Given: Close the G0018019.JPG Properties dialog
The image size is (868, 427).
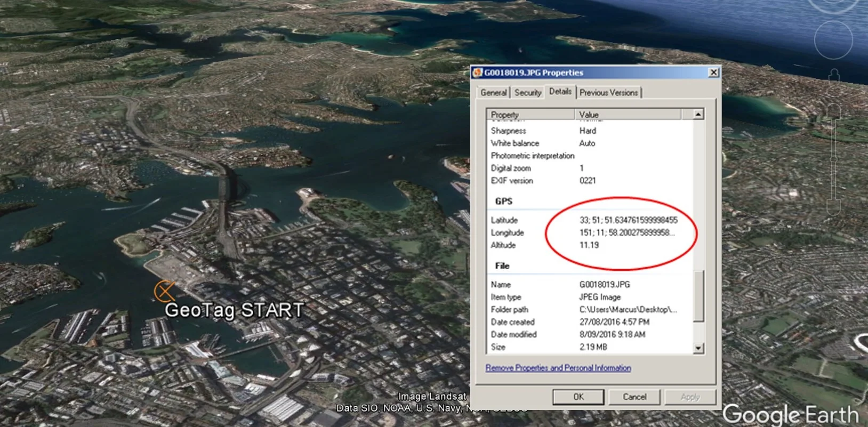Looking at the screenshot, I should [713, 72].
